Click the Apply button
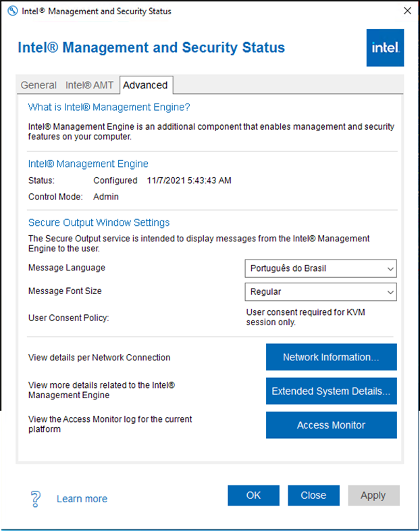Viewport: 420px width, 532px height. tap(373, 495)
